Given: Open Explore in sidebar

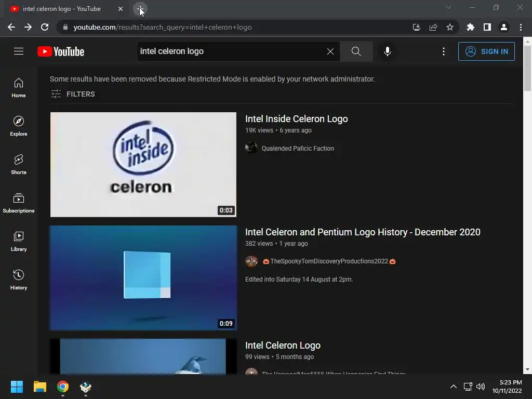Looking at the screenshot, I should click(x=19, y=126).
